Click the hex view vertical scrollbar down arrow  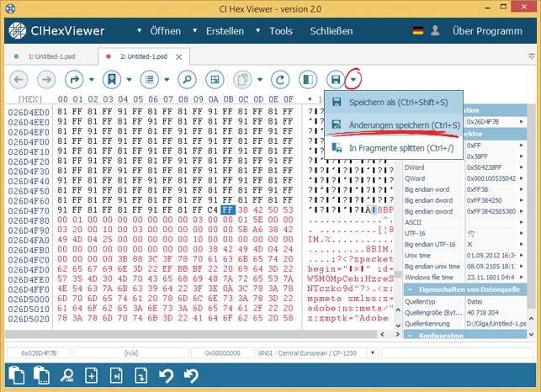(x=398, y=326)
